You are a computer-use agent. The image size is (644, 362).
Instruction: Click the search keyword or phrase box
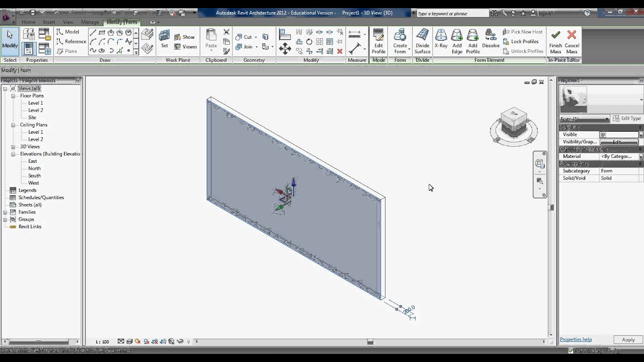[x=452, y=14]
